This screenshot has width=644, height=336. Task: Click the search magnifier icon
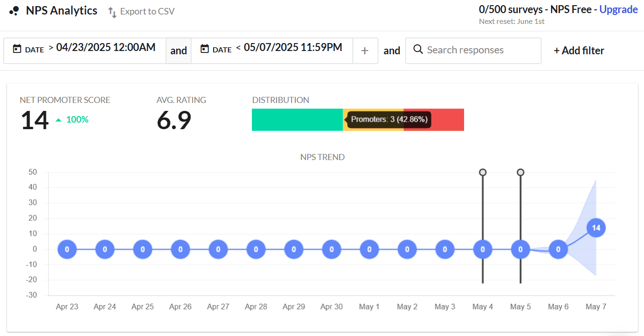click(x=418, y=50)
